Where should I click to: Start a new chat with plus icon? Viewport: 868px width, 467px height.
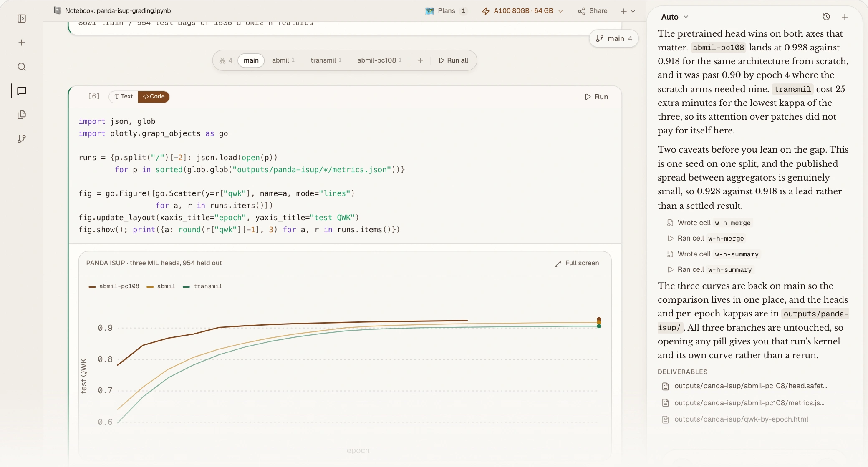point(845,17)
